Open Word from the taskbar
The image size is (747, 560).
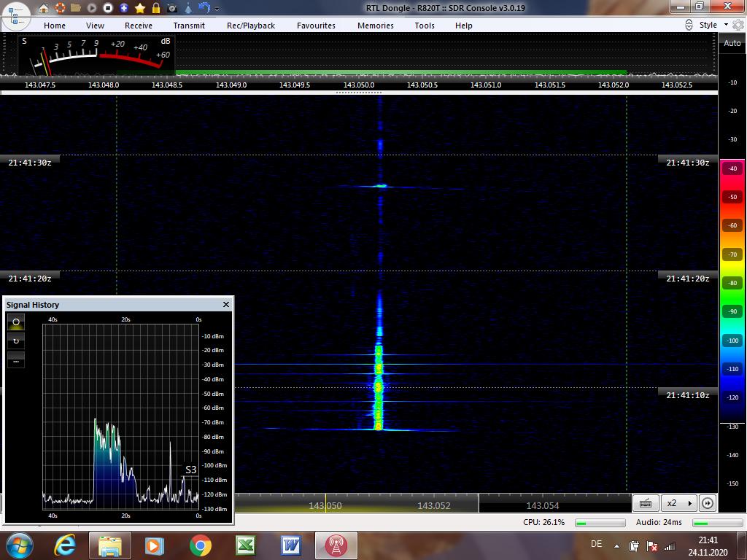(x=290, y=545)
